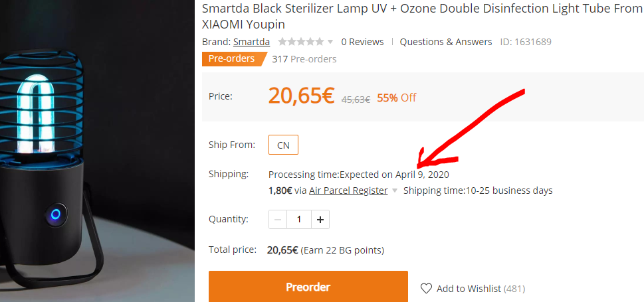Click Add to Wishlist text

click(x=469, y=288)
